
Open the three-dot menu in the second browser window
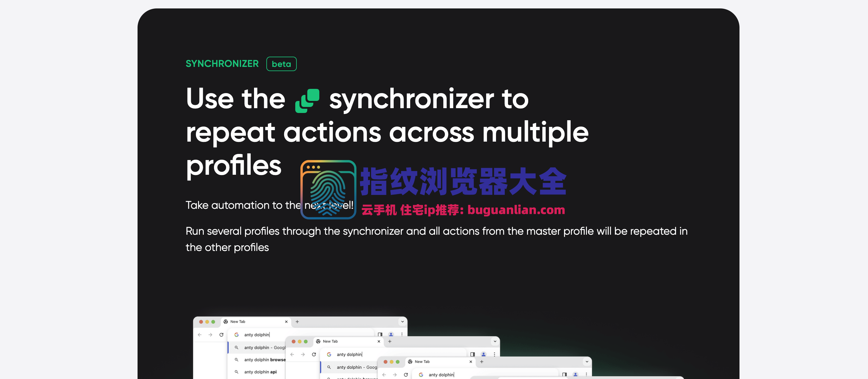(x=494, y=354)
